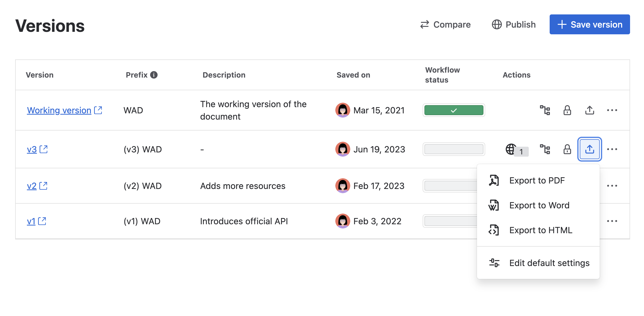The width and height of the screenshot is (644, 316).
Task: Open the Working version link
Action: click(59, 110)
